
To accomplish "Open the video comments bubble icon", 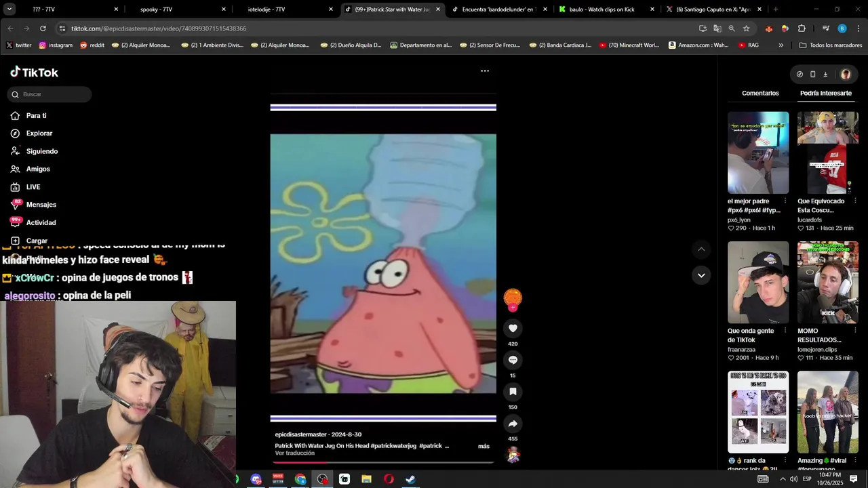I will pos(513,360).
